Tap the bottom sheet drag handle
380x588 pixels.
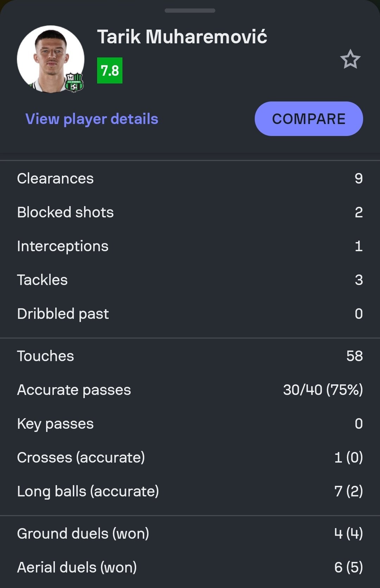click(190, 11)
